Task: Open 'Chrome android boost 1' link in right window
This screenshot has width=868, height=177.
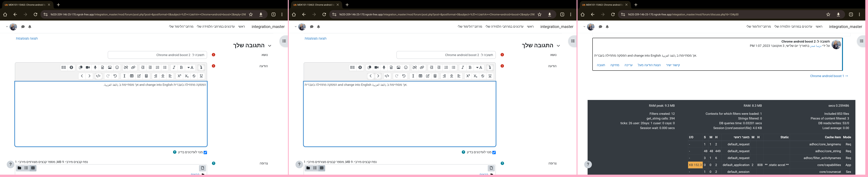Action: click(829, 76)
